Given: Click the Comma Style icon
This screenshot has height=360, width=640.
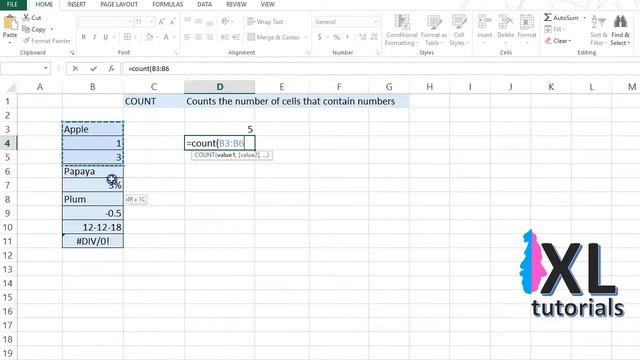Looking at the screenshot, I should coord(347,37).
